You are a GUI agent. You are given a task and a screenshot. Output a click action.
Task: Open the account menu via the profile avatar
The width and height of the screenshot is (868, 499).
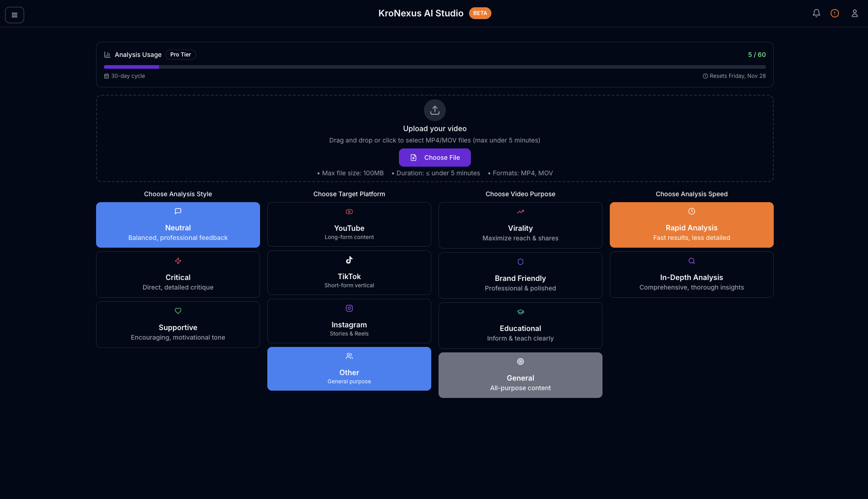point(855,13)
